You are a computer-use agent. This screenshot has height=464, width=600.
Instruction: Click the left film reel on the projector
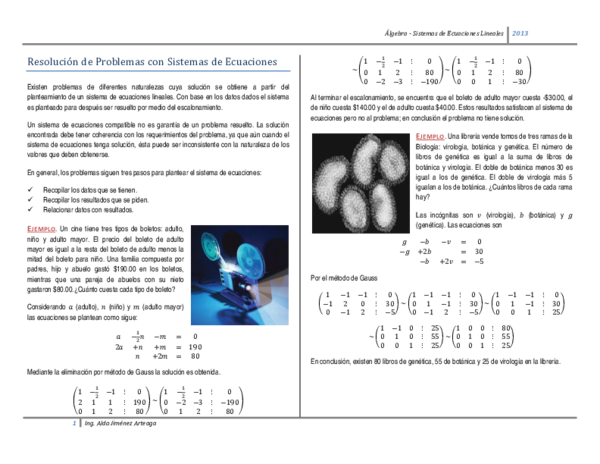[x=211, y=243]
